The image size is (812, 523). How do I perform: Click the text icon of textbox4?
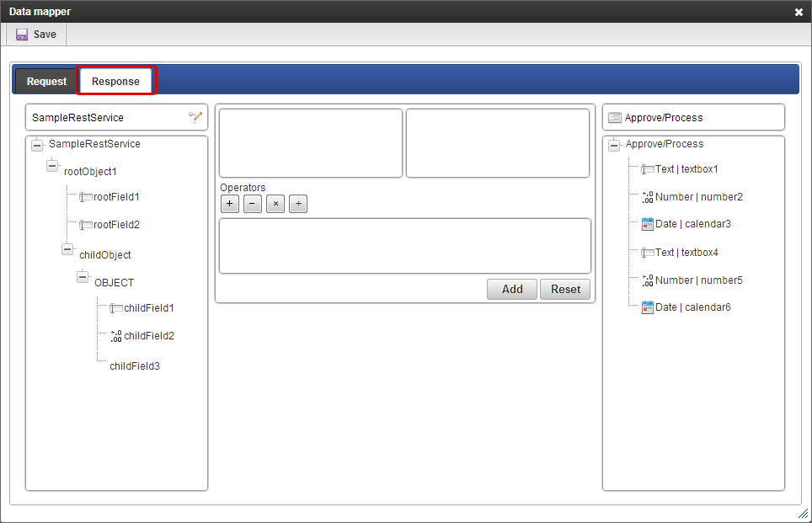tap(647, 253)
